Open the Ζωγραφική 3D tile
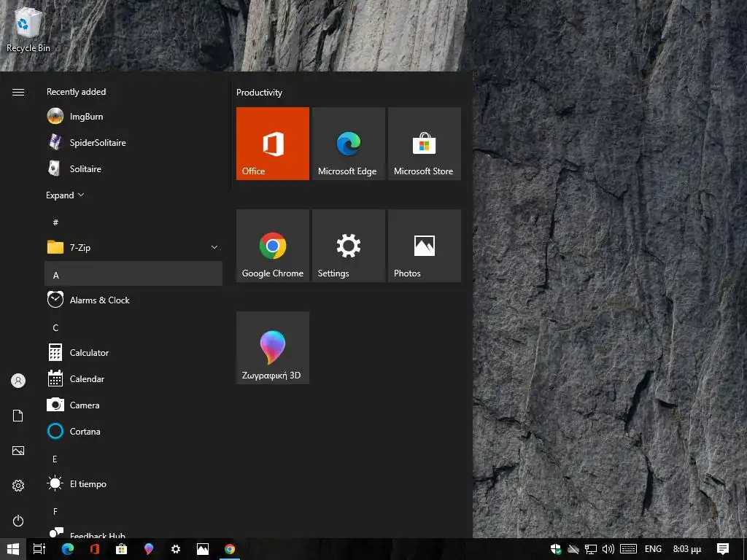747x560 pixels. coord(273,348)
